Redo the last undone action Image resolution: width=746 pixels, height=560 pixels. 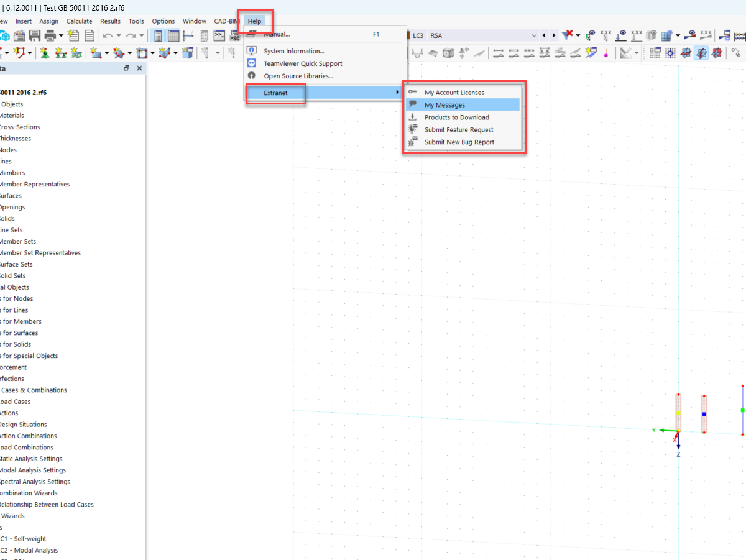pyautogui.click(x=131, y=35)
